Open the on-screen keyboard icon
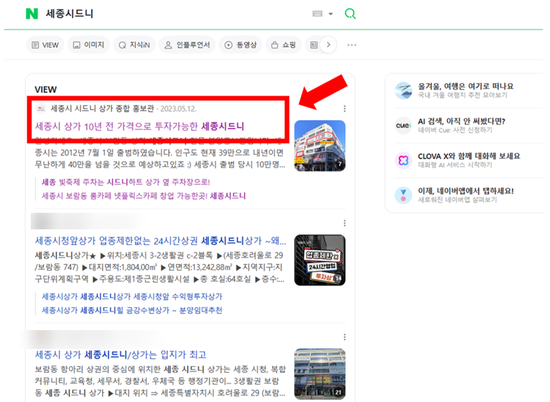550x402 pixels. (x=317, y=14)
